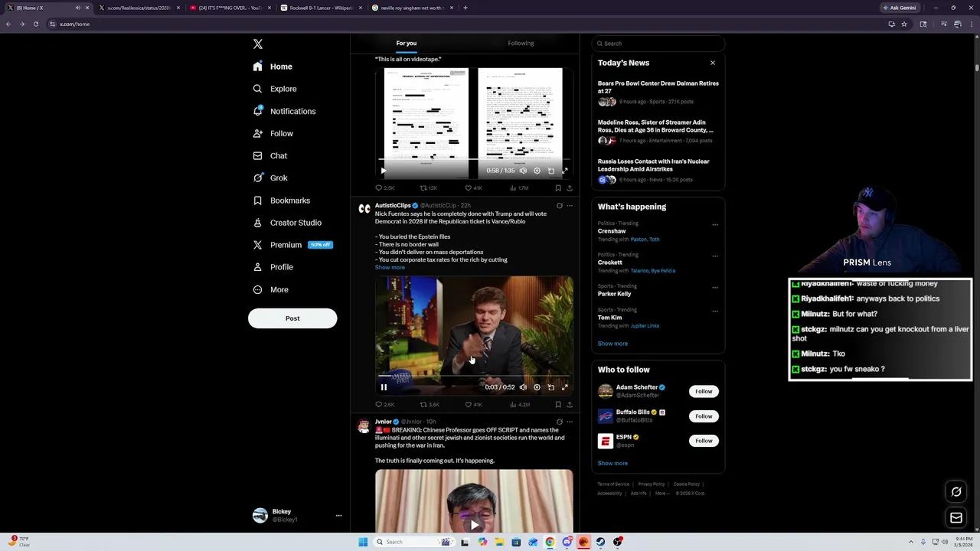The width and height of the screenshot is (980, 551).
Task: View the AutisticClips post's 4.2M views analytics
Action: [519, 404]
